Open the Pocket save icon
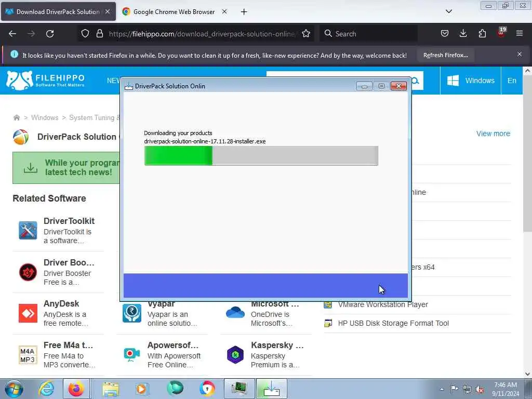 445,33
